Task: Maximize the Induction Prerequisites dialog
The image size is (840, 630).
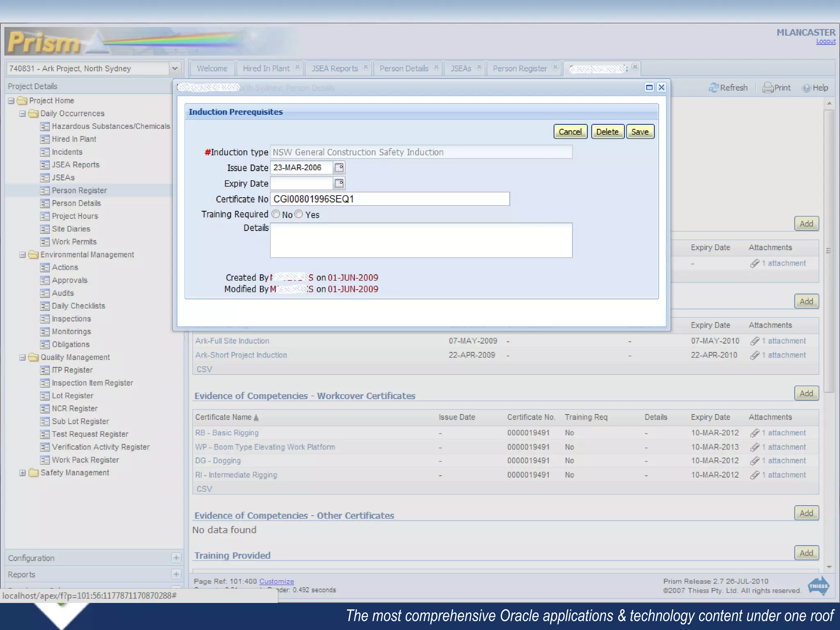Action: tap(649, 87)
